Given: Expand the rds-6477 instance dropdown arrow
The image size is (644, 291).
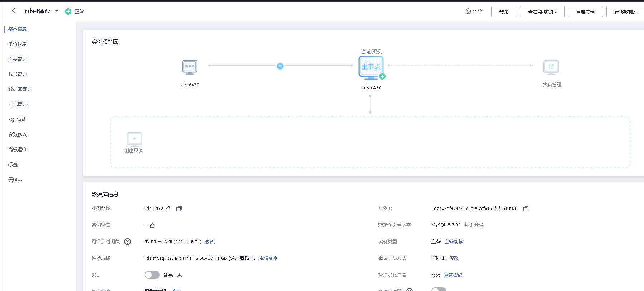Looking at the screenshot, I should (57, 11).
